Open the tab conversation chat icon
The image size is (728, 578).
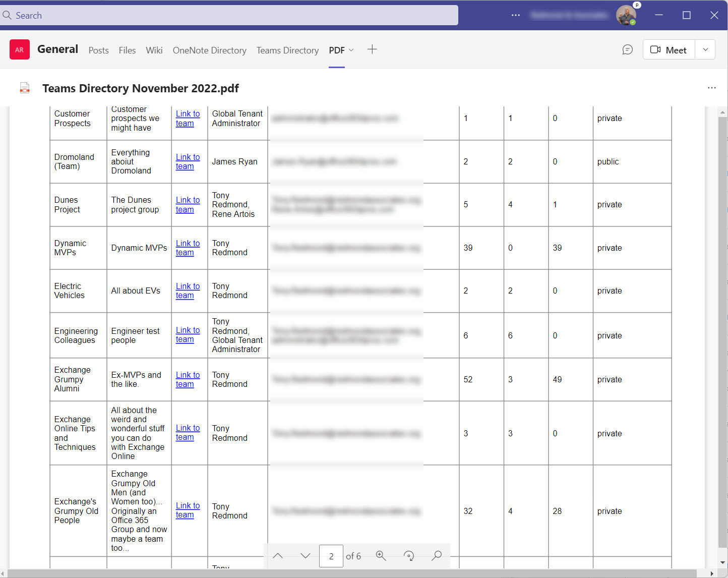tap(627, 49)
